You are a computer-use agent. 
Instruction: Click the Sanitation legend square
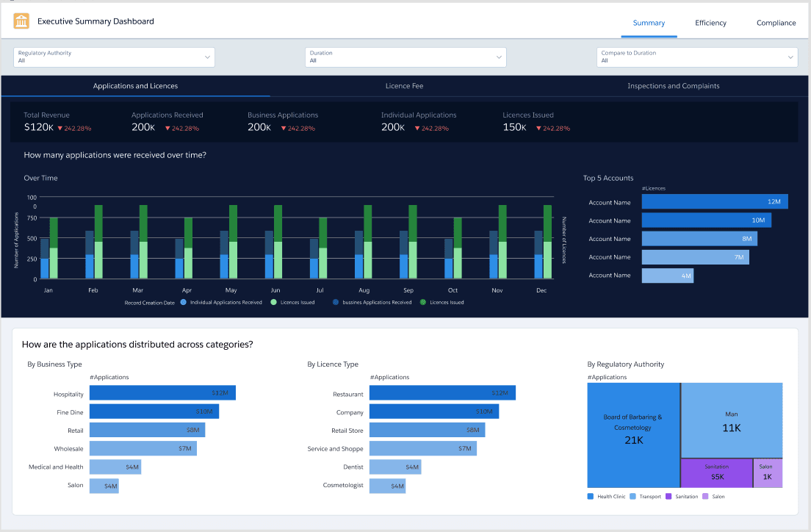point(668,496)
